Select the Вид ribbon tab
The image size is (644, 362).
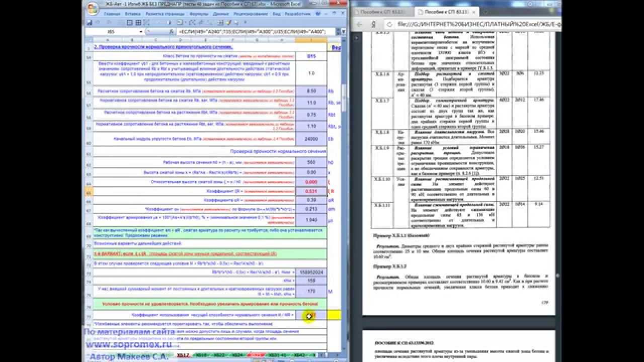point(276,14)
